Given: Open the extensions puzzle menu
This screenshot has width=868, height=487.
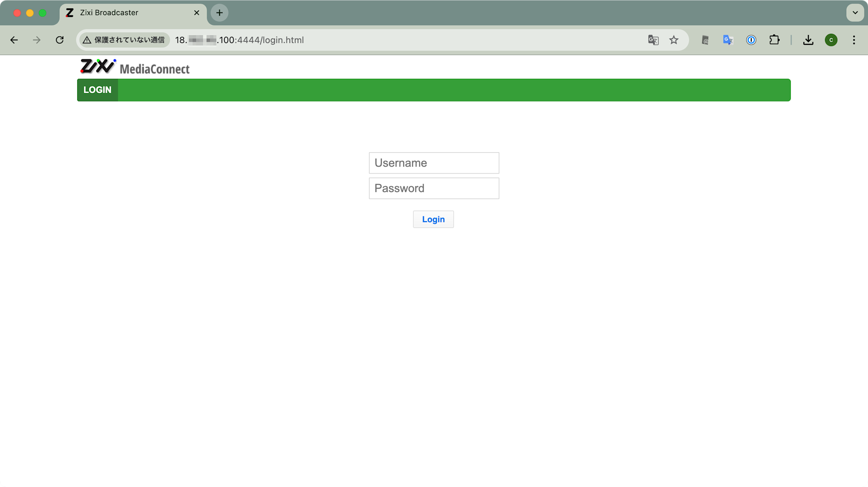Looking at the screenshot, I should [774, 40].
